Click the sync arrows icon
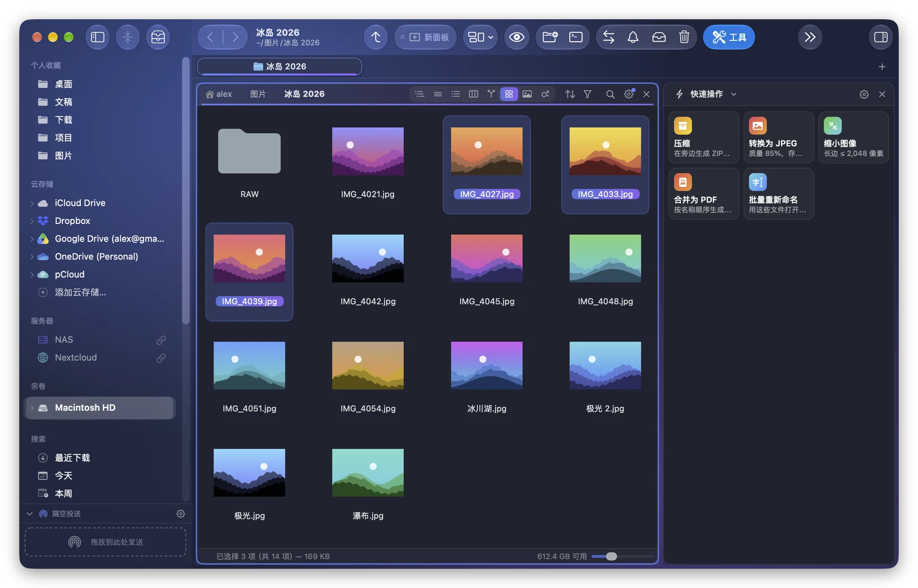 pyautogui.click(x=609, y=37)
